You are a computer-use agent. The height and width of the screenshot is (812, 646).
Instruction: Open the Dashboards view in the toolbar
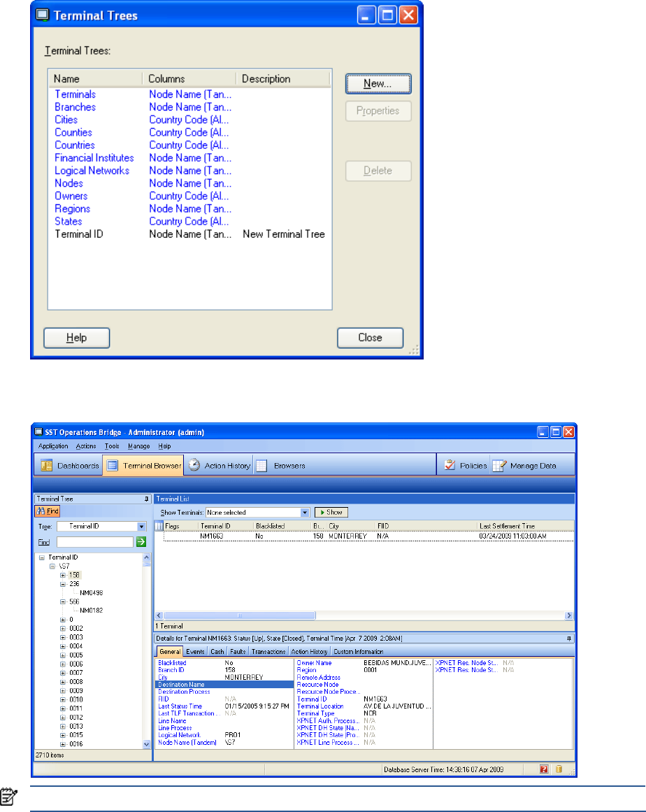click(69, 465)
